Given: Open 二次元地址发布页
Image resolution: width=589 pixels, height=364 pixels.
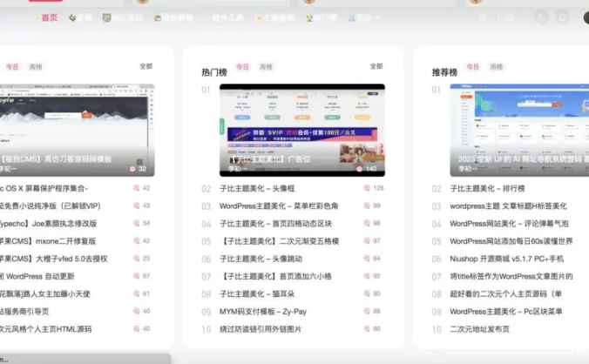Looking at the screenshot, I should tap(480, 329).
